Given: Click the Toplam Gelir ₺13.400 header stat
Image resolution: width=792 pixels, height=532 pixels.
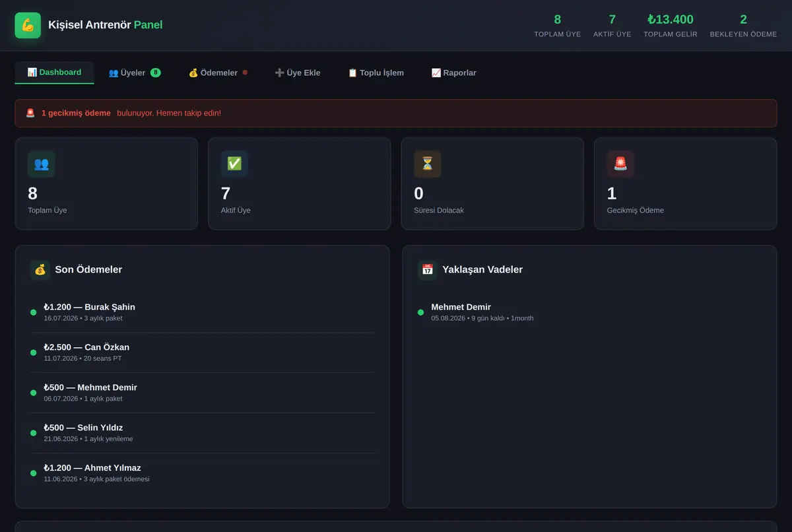Looking at the screenshot, I should click(x=671, y=26).
